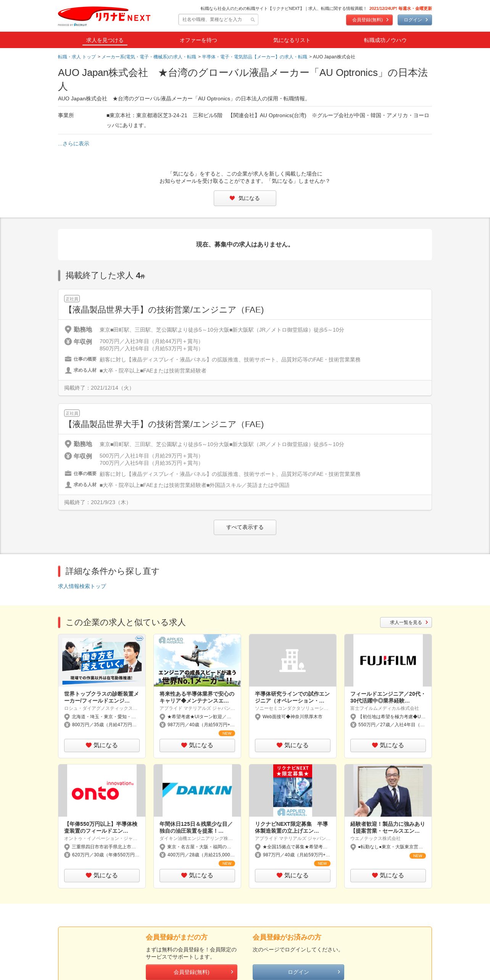Click the 年収例 yen icon in second job
Image resolution: width=490 pixels, height=980 pixels.
[68, 456]
